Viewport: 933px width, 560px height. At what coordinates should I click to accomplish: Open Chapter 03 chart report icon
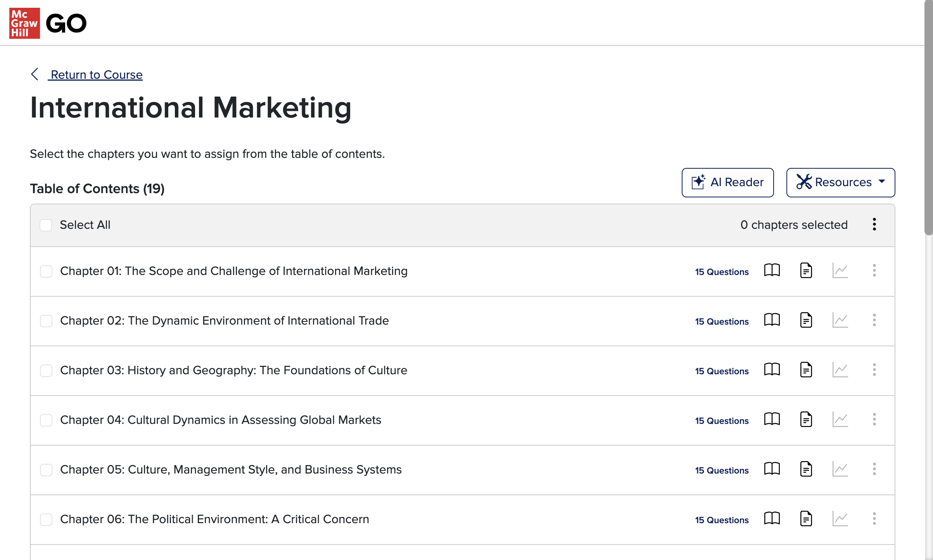click(x=840, y=370)
